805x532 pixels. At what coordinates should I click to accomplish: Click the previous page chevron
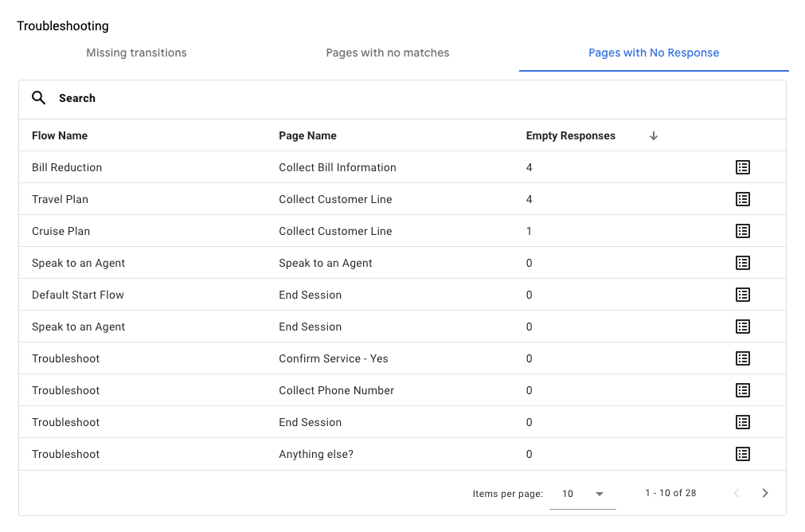pyautogui.click(x=736, y=493)
